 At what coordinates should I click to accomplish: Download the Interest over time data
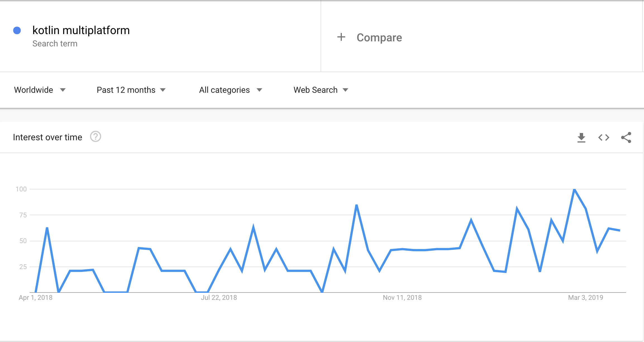coord(581,137)
